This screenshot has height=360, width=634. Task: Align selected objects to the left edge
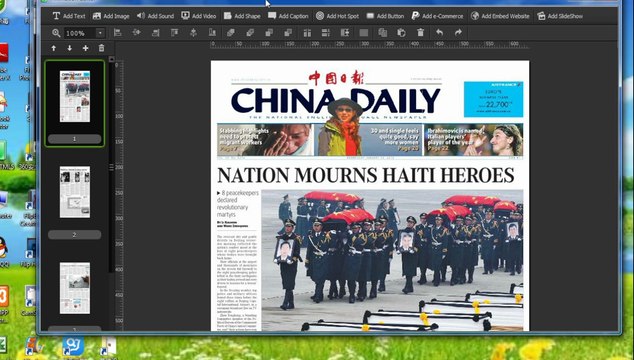pos(118,33)
